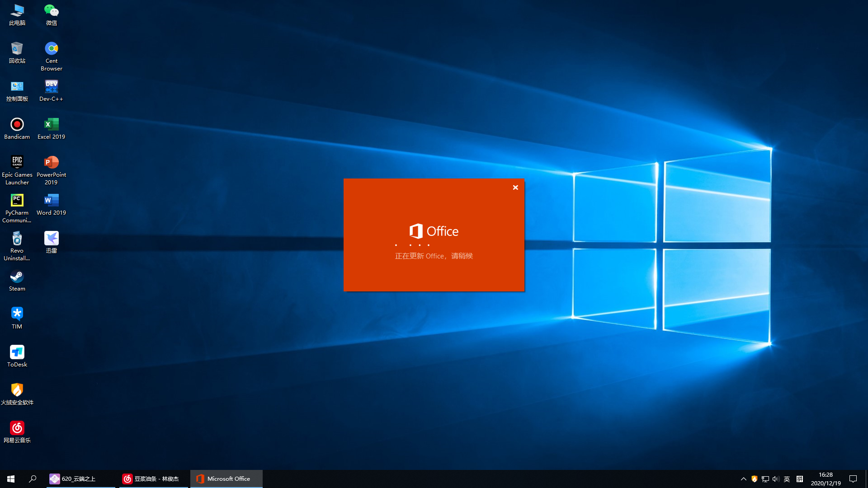
Task: Open the volume speaker tray icon
Action: (x=776, y=479)
